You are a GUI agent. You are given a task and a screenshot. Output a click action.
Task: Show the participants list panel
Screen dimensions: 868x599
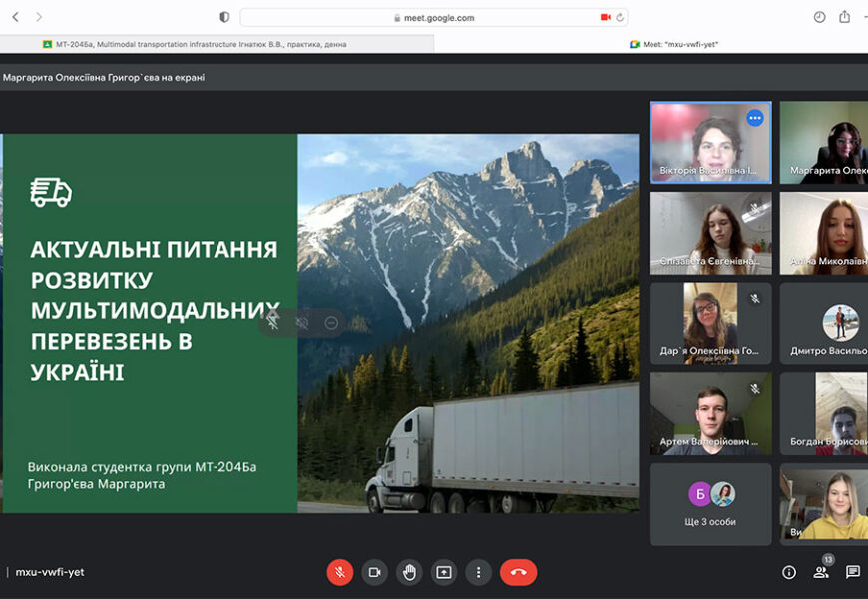[821, 572]
